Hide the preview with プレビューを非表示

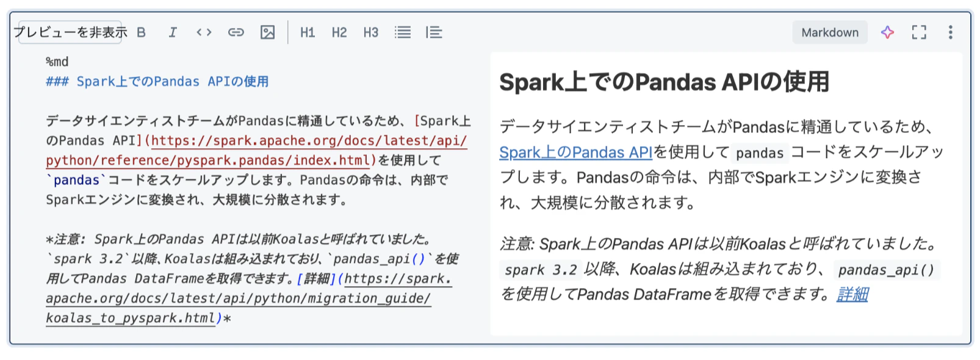pyautogui.click(x=70, y=32)
